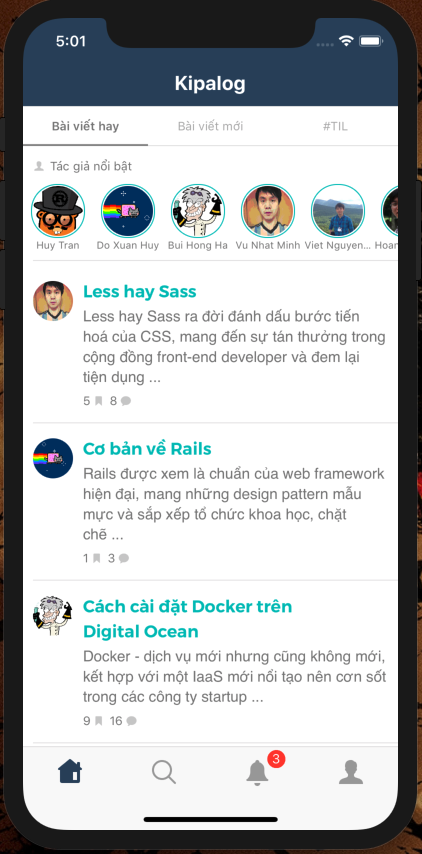
Task: View featured author Huy Tran avatar
Action: [58, 211]
